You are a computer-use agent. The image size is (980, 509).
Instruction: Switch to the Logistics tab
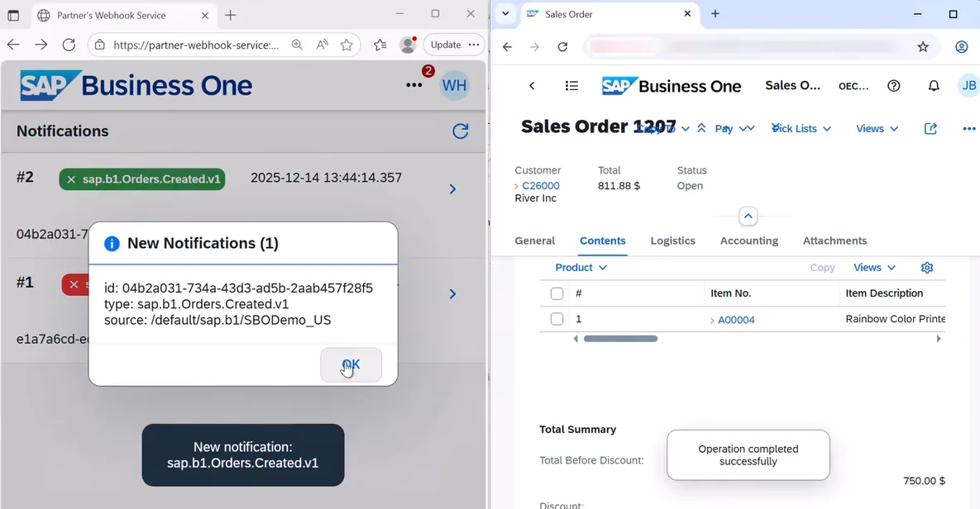tap(672, 241)
